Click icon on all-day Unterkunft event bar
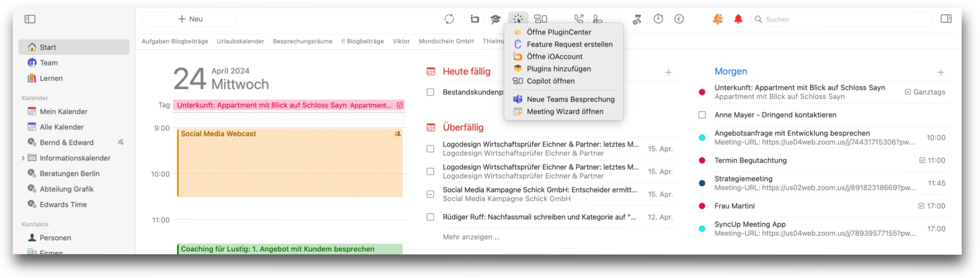980x278 pixels. tap(400, 105)
